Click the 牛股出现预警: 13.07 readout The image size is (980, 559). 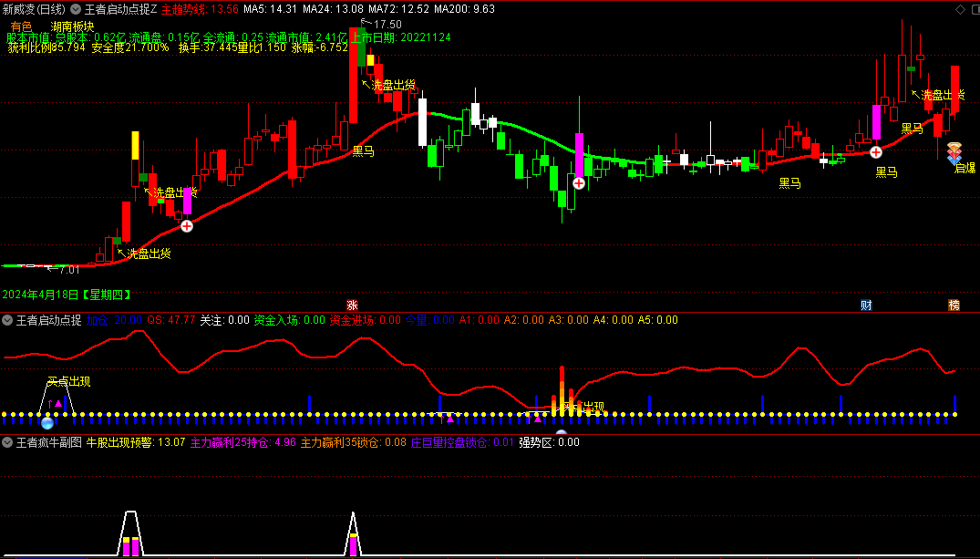coord(136,442)
